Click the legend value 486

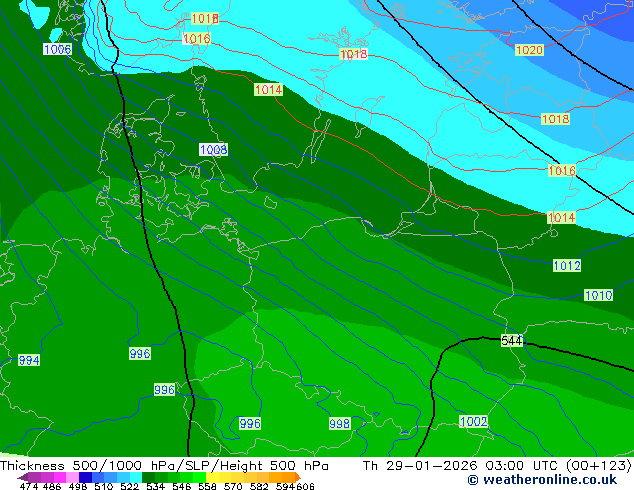point(52,486)
